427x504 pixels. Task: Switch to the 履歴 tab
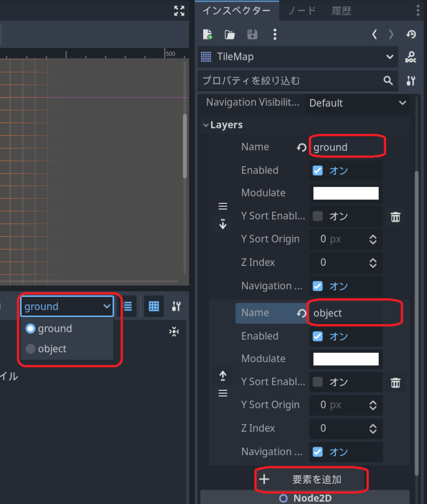(x=340, y=11)
